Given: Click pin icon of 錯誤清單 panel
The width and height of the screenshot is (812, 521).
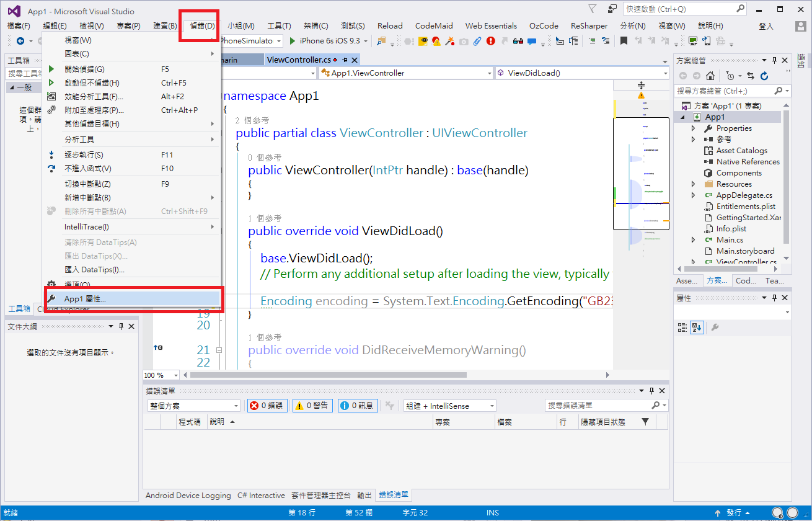Looking at the screenshot, I should coord(651,391).
